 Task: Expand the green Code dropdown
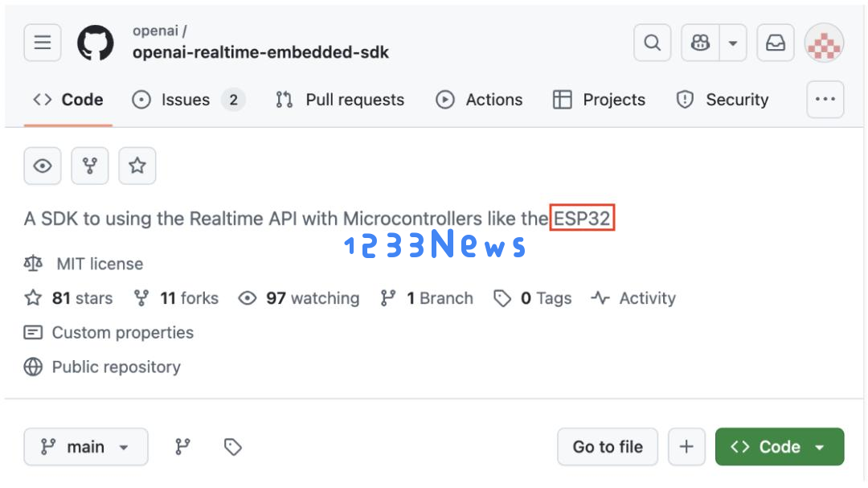780,446
